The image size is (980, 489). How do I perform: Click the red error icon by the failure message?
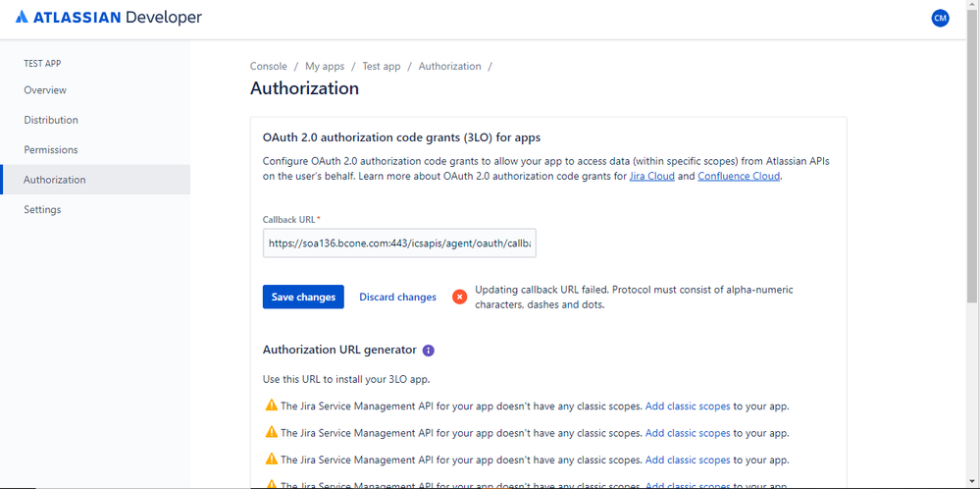click(x=459, y=297)
